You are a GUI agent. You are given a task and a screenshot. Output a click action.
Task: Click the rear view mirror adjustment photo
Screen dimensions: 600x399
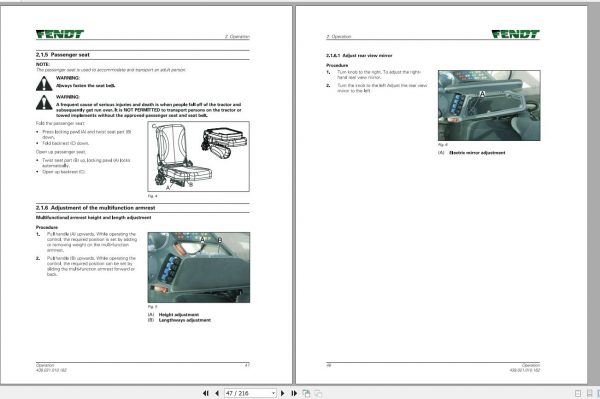click(489, 105)
